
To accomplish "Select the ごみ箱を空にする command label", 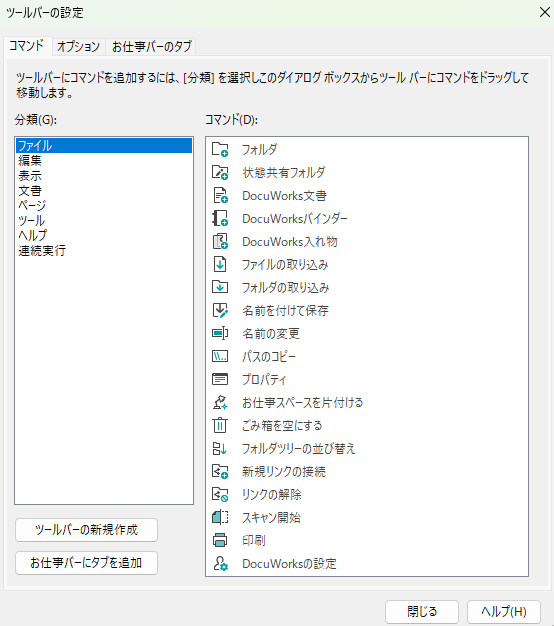I will (x=282, y=426).
